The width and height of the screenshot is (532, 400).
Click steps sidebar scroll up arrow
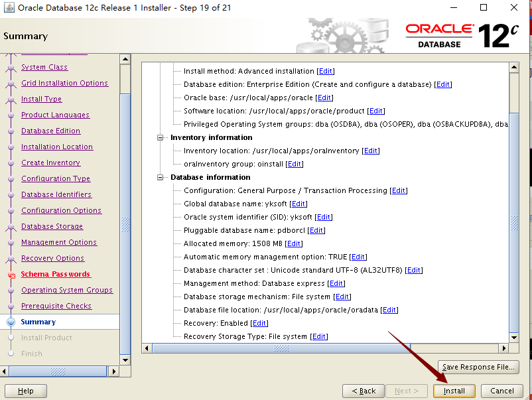point(125,59)
